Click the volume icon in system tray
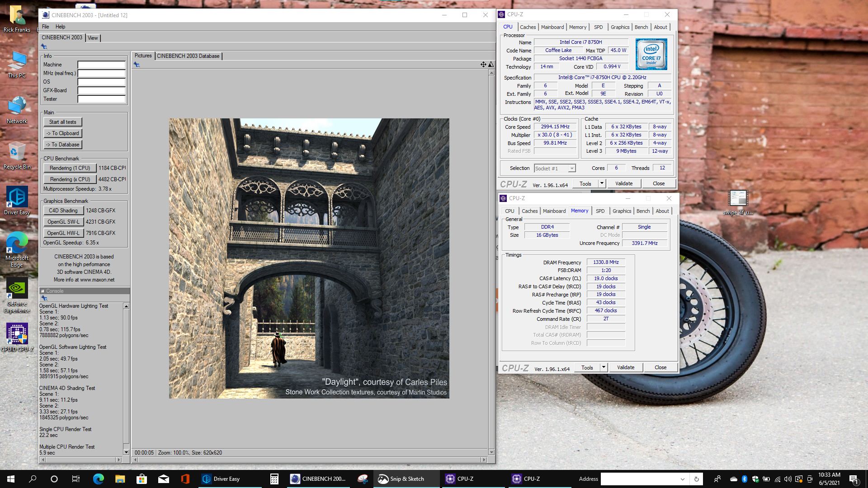The image size is (868, 488). (788, 479)
